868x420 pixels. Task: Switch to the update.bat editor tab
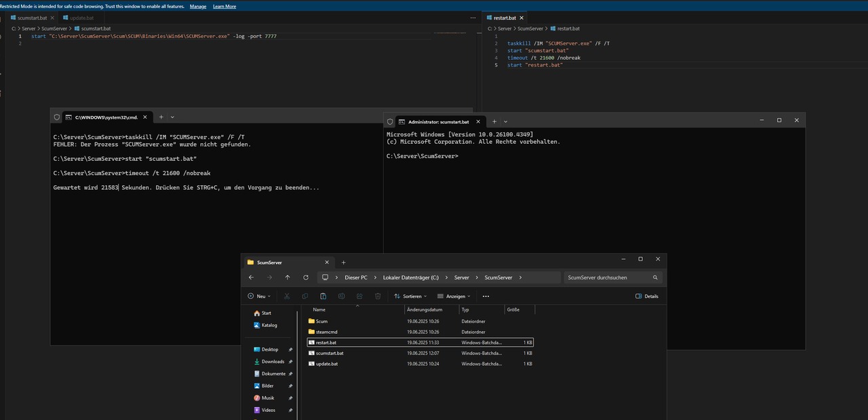(81, 18)
